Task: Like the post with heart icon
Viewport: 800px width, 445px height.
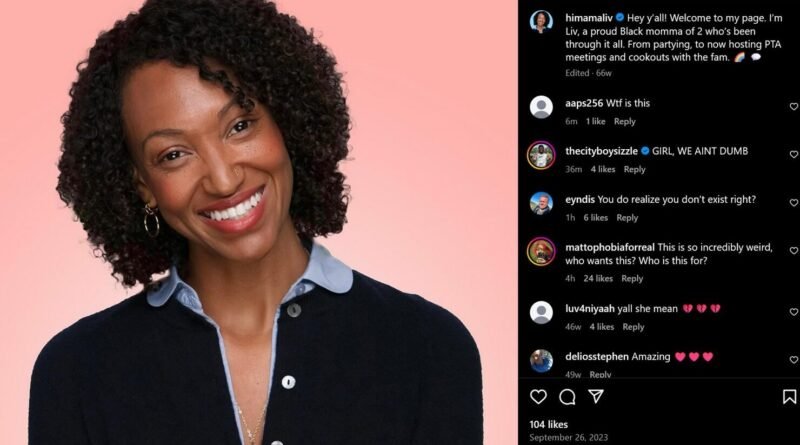Action: tap(538, 397)
